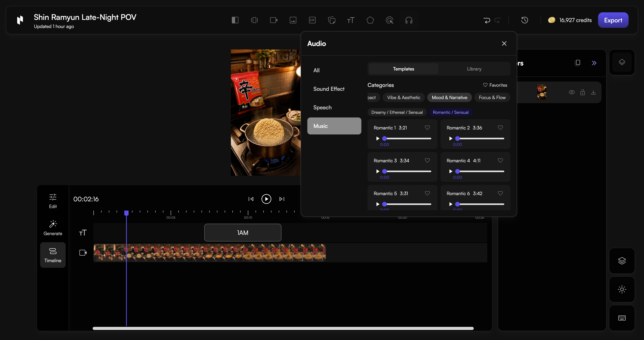Open the Edit sidebar tool
644x340 pixels.
(x=53, y=201)
